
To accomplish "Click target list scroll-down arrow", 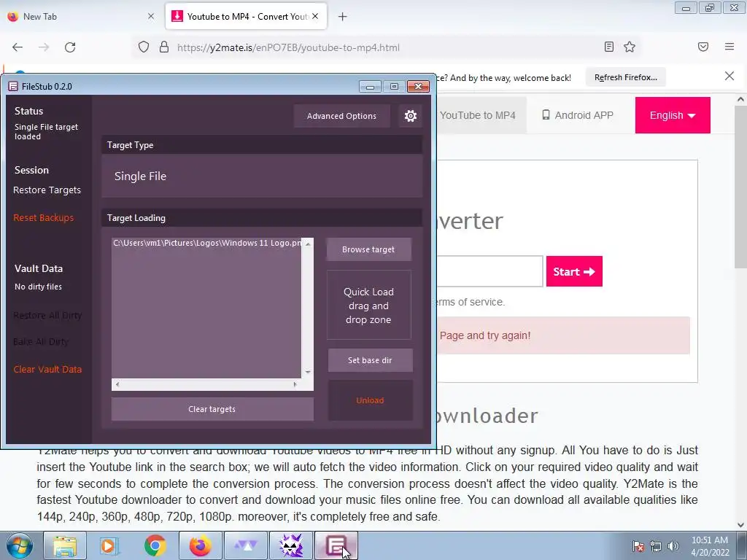I will 308,372.
